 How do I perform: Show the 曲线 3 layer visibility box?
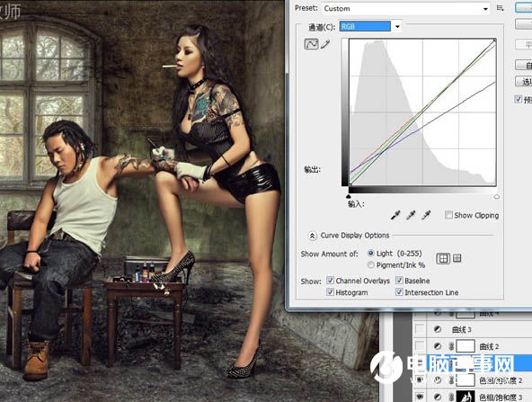[420, 329]
